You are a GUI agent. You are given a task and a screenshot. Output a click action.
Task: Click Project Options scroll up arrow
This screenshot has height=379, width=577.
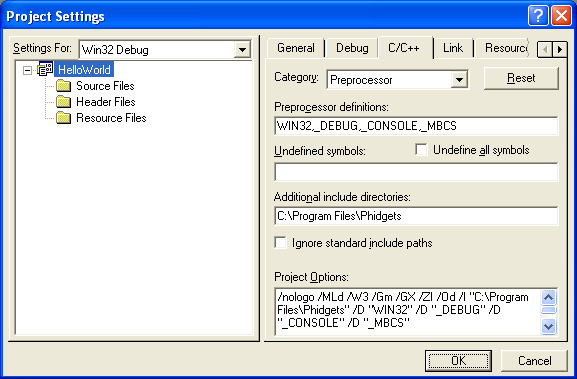pos(549,297)
